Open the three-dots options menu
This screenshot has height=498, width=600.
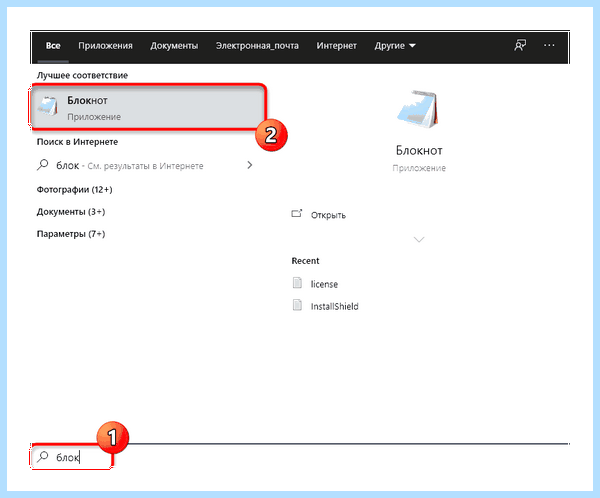(x=549, y=45)
